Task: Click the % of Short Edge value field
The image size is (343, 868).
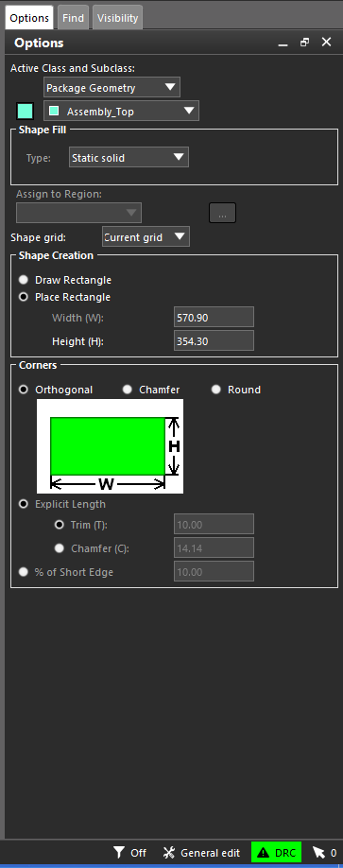Action: (x=214, y=571)
